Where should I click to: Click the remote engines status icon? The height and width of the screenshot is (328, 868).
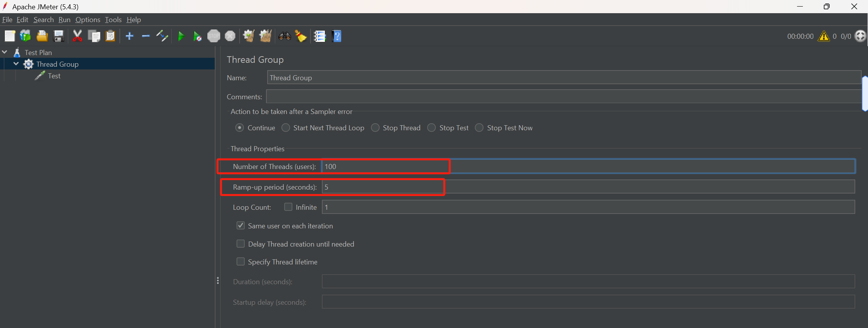pyautogui.click(x=860, y=36)
